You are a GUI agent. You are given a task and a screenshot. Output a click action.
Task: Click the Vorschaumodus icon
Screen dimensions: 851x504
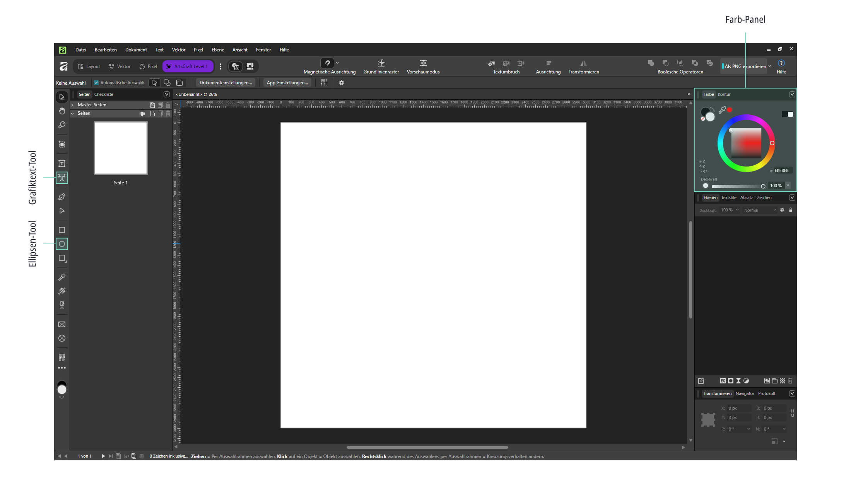click(x=423, y=63)
